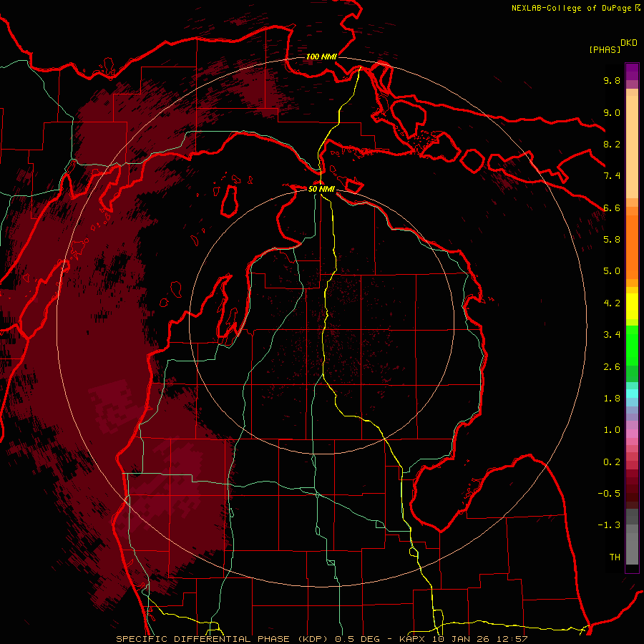Screen dimensions: 644x644
Task: Select the 4.2 value on the scale
Action: (x=612, y=303)
